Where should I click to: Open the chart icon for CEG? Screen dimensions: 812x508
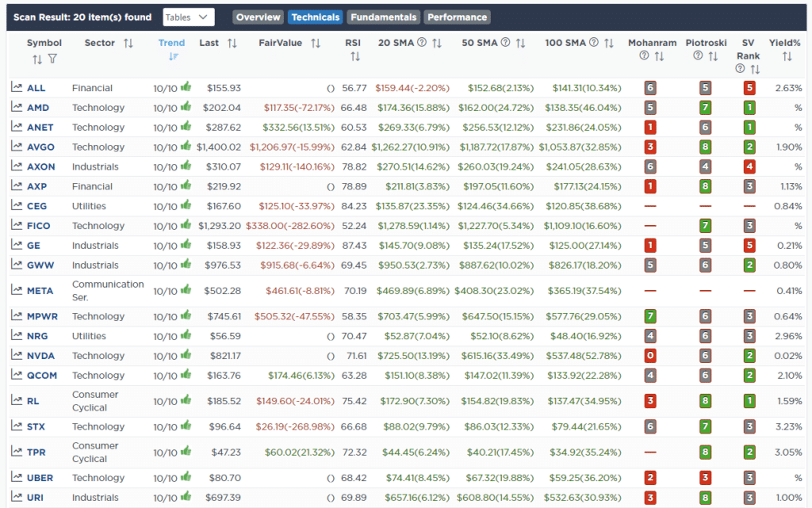(17, 205)
